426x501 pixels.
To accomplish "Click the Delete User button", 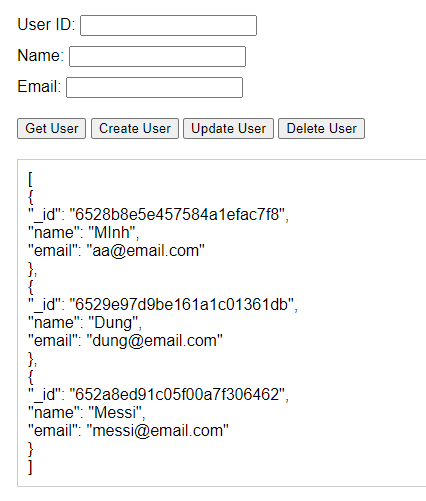I will coord(322,128).
